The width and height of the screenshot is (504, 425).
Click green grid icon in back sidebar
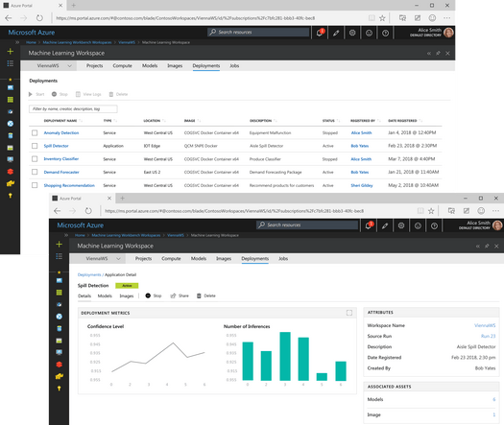[x=11, y=100]
